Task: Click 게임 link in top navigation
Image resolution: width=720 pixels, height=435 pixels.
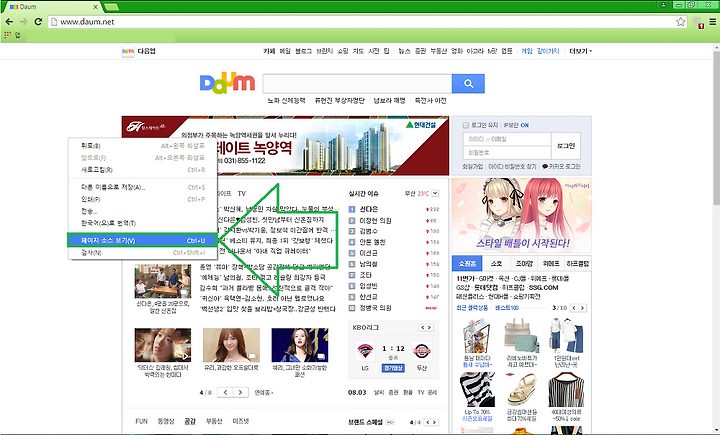Action: click(x=527, y=51)
